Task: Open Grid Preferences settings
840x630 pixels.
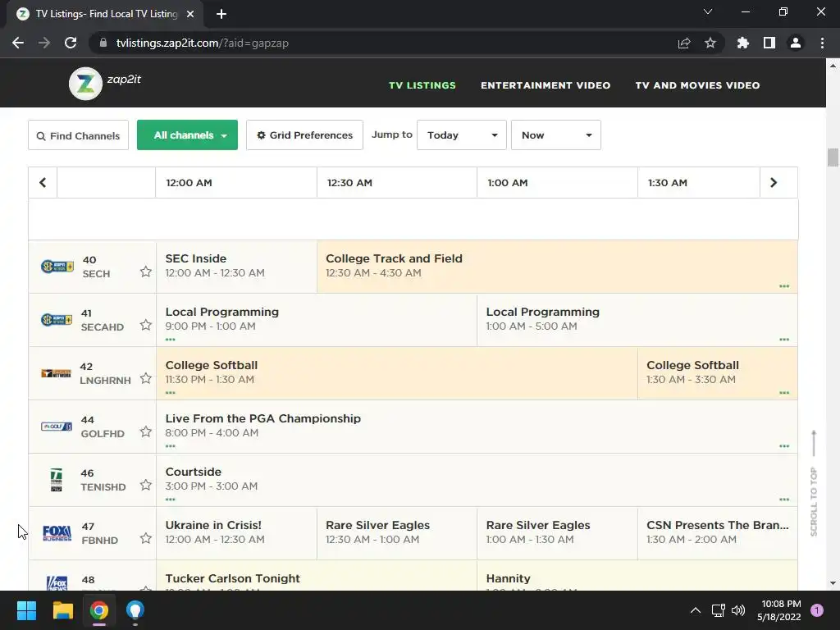Action: click(305, 135)
